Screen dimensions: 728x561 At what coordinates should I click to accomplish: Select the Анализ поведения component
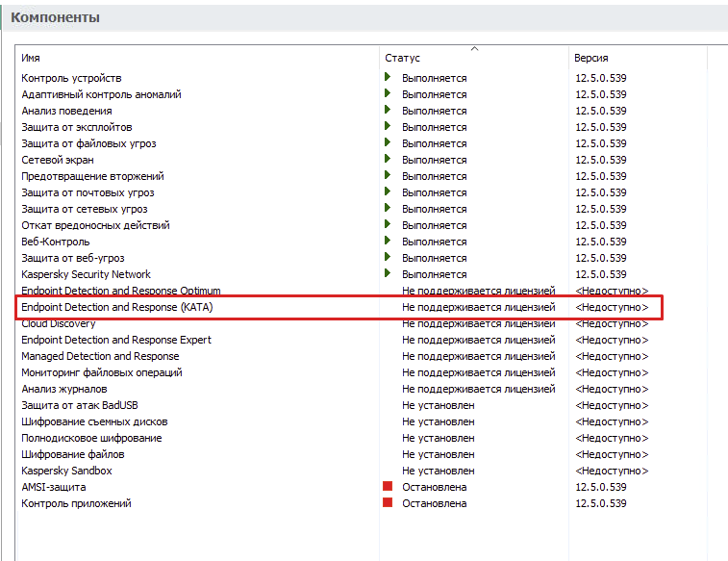point(66,111)
